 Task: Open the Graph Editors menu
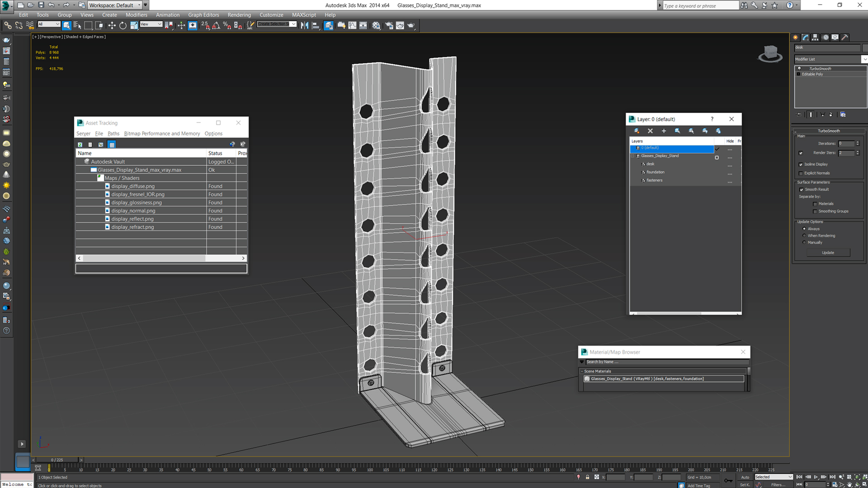point(203,15)
